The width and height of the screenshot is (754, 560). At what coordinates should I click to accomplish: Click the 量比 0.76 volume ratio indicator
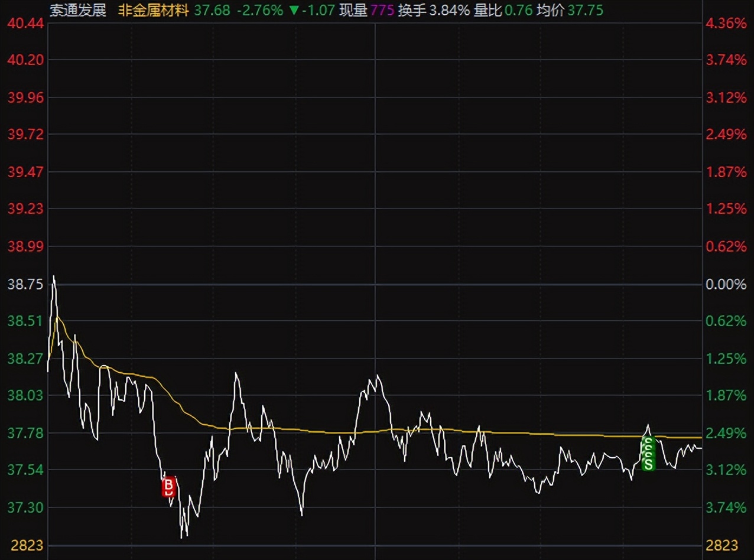pyautogui.click(x=498, y=10)
